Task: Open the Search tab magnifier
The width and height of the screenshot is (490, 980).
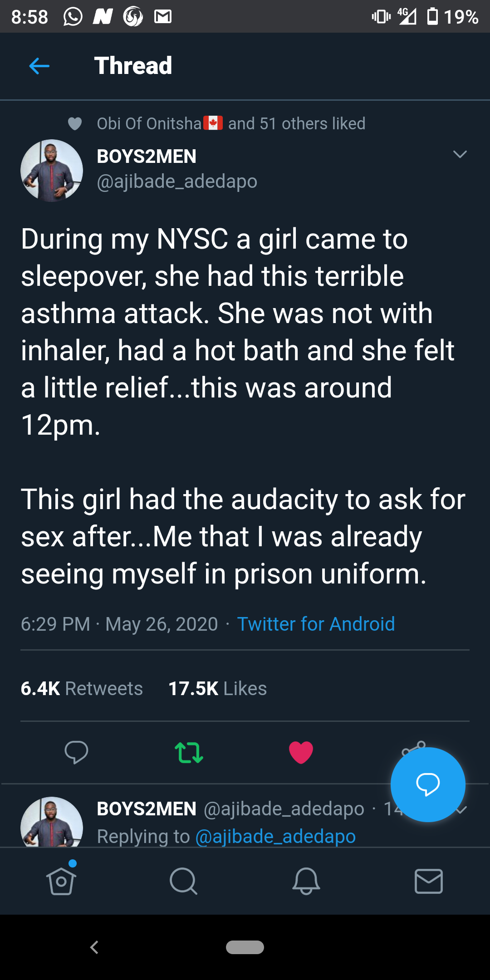Action: (183, 881)
